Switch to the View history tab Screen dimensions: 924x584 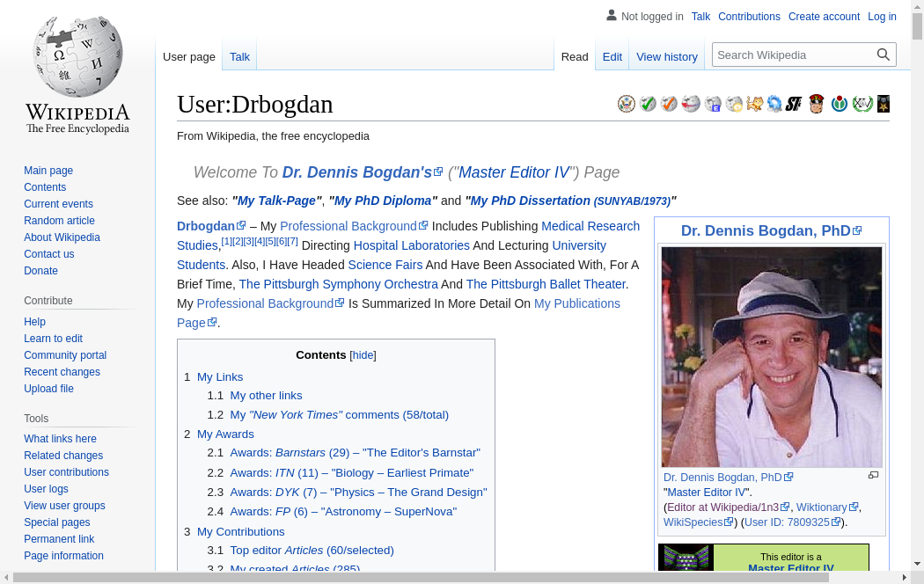coord(666,56)
